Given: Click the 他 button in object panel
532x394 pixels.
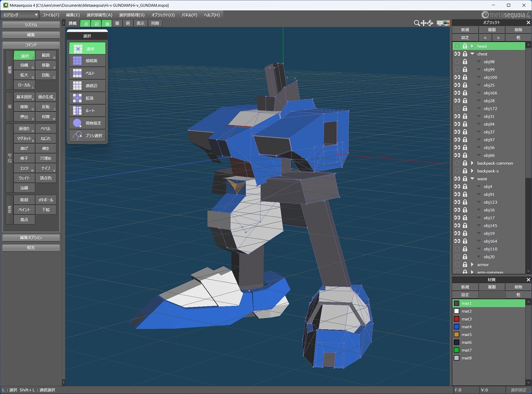Looking at the screenshot, I should click(x=518, y=37).
